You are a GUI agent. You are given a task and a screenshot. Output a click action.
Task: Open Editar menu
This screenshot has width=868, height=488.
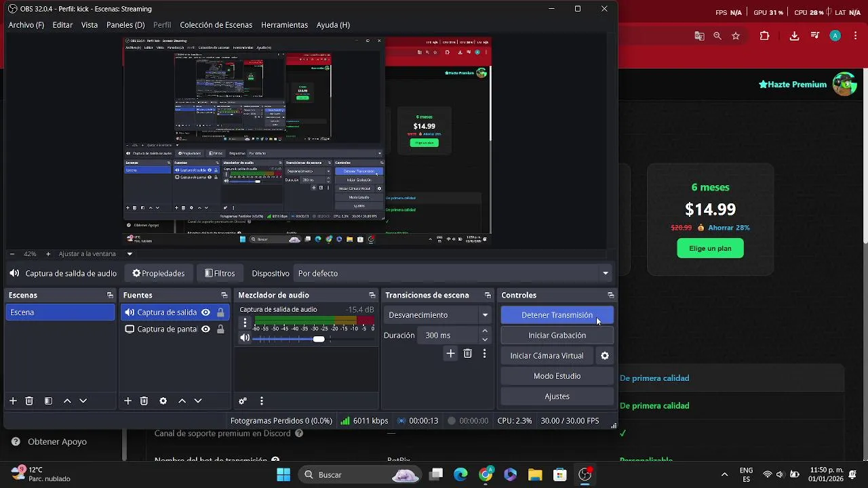[62, 25]
